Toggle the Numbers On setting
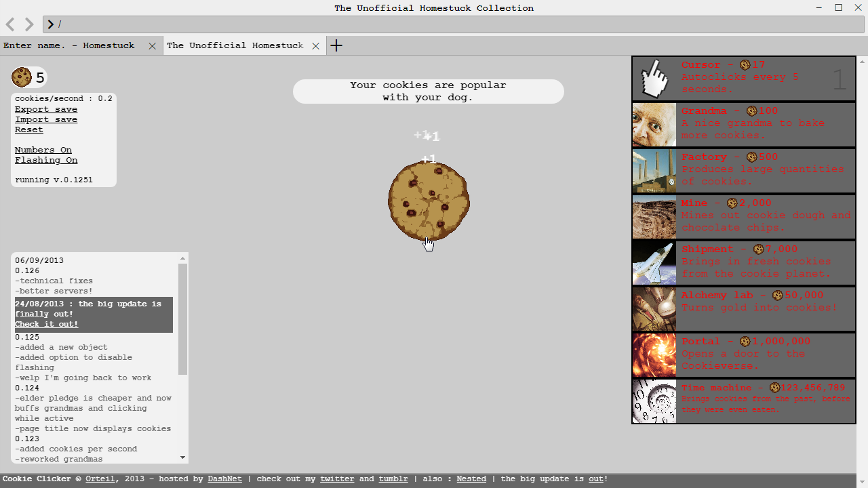This screenshot has height=488, width=868. coord(43,150)
